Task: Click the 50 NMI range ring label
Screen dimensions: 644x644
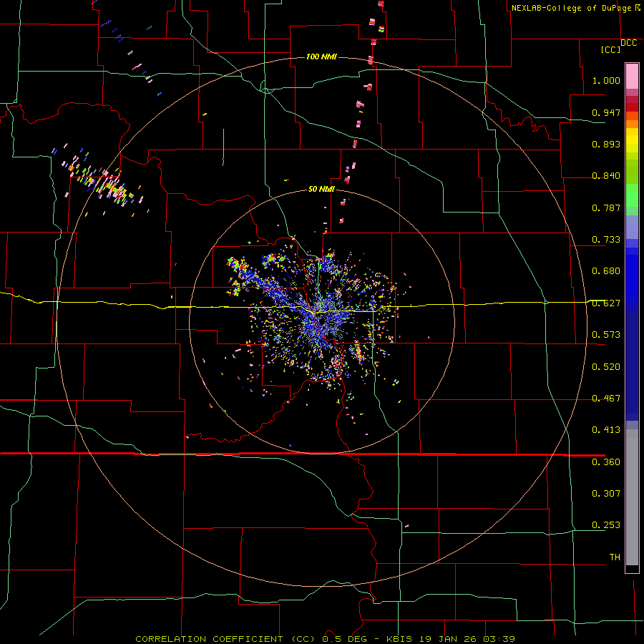Action: (x=321, y=189)
